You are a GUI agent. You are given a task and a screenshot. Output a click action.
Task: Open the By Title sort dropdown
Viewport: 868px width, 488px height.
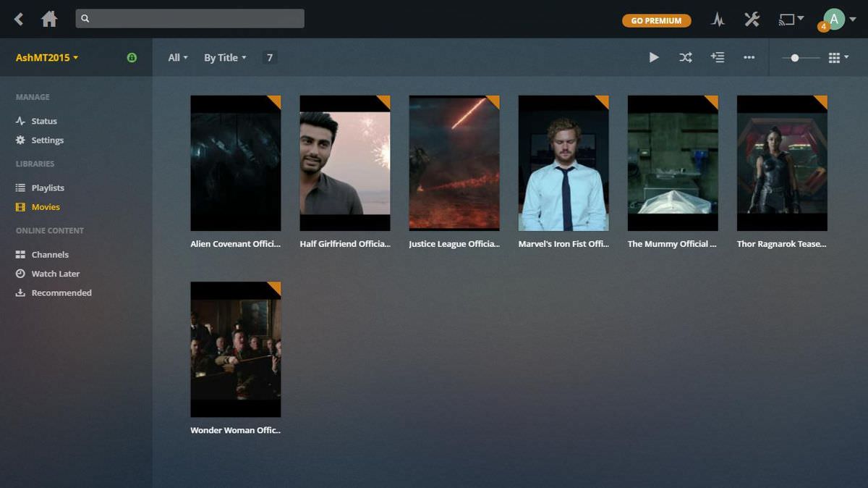point(225,57)
